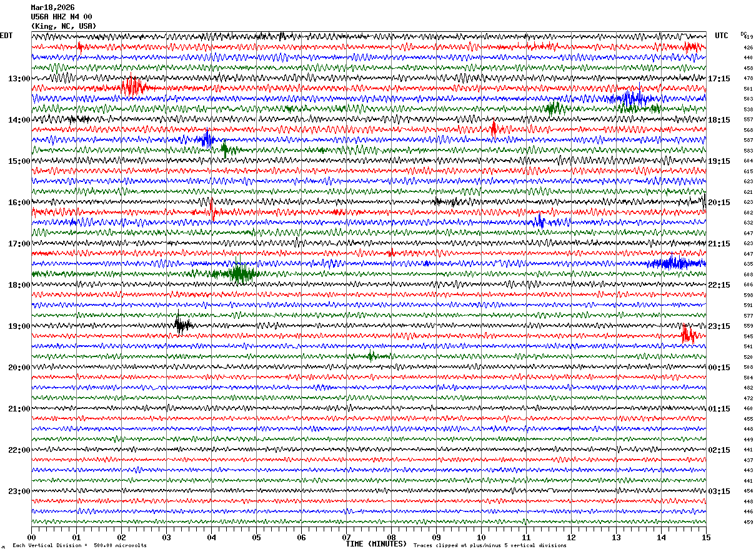Click the 00 minute tick label on time axis

31,537
